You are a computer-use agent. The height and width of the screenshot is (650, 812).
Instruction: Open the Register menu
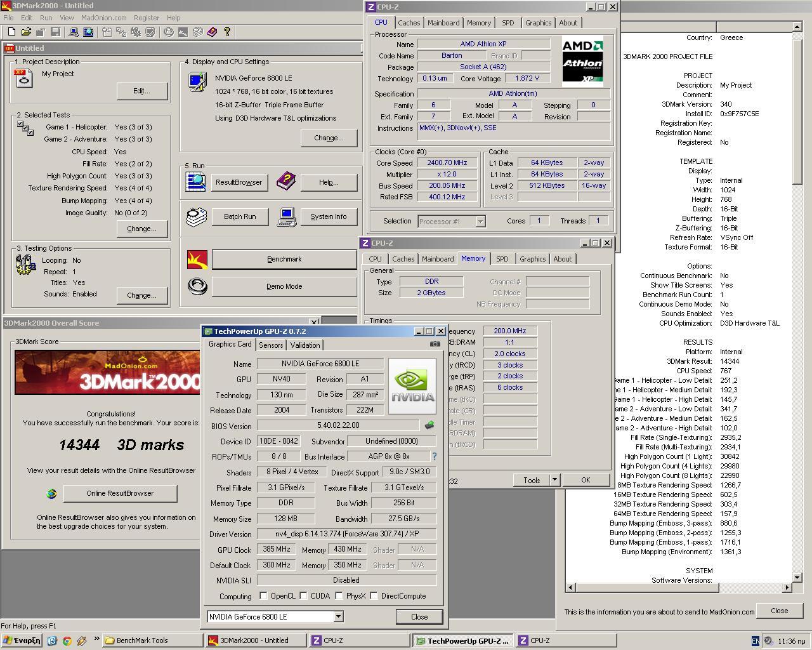[x=147, y=18]
